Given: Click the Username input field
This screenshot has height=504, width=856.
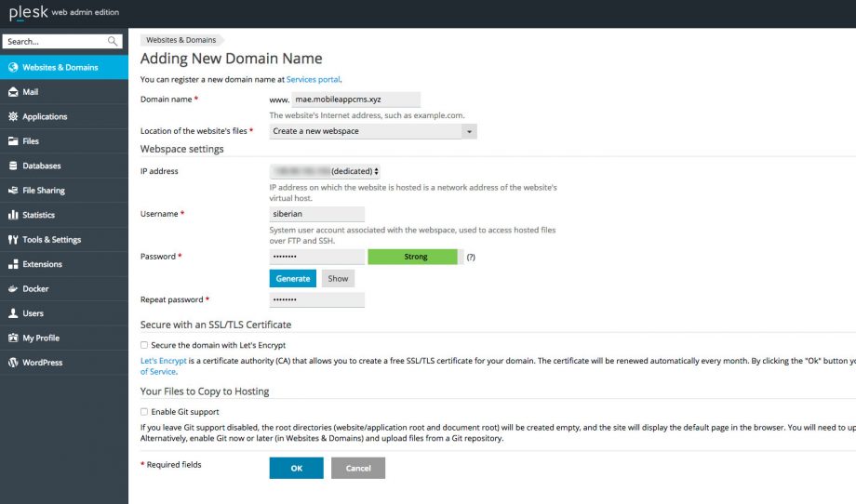Looking at the screenshot, I should pos(316,214).
